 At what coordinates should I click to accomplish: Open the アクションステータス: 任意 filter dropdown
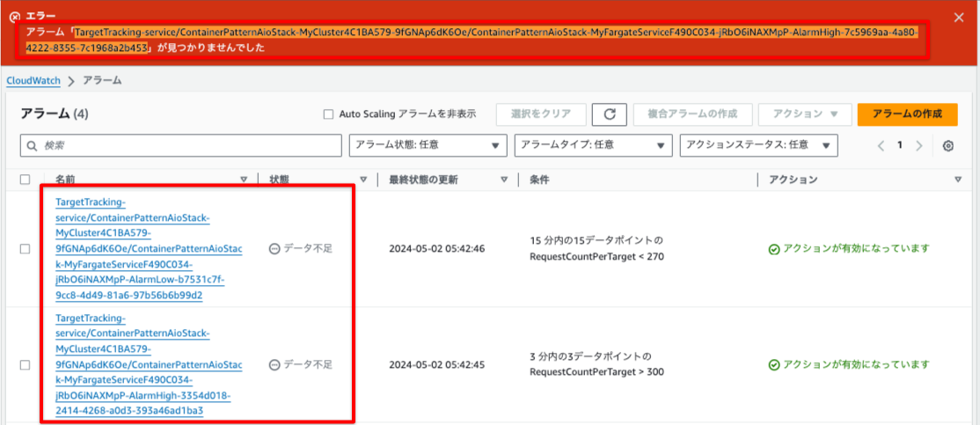pos(758,145)
